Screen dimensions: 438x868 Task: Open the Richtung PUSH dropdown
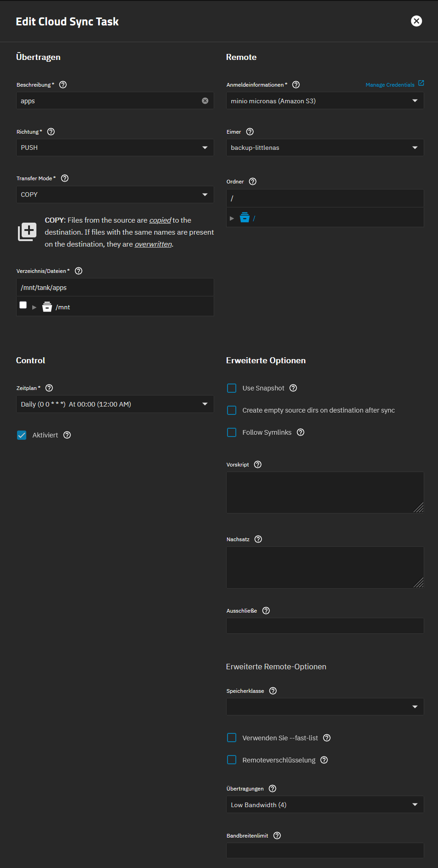115,148
